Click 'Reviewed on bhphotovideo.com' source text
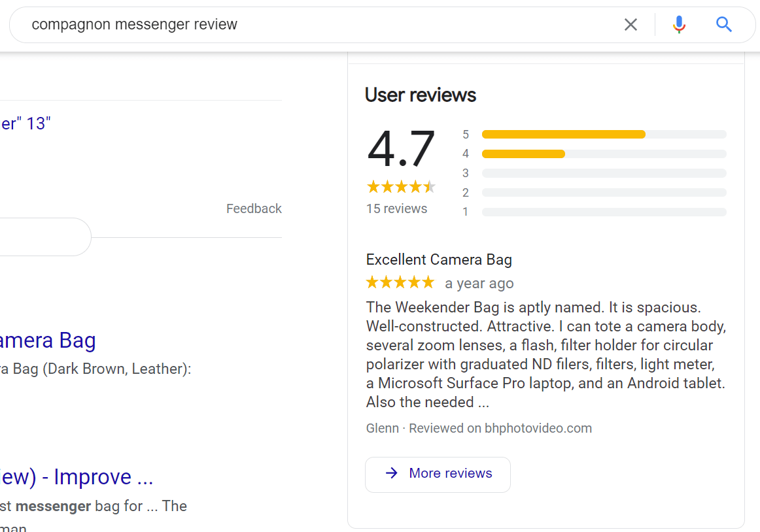Image resolution: width=760 pixels, height=532 pixels. pos(500,428)
